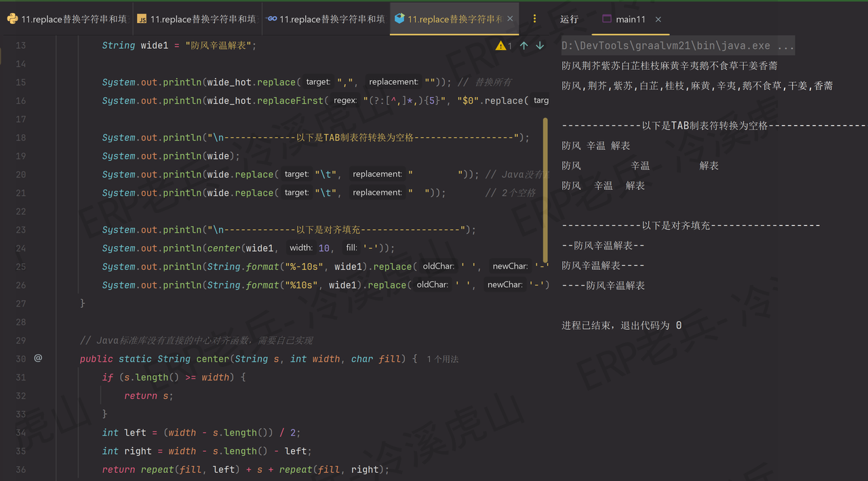Screen dimensions: 868x481
Task: Click the Python icon on the first editor tab
Action: tap(12, 18)
